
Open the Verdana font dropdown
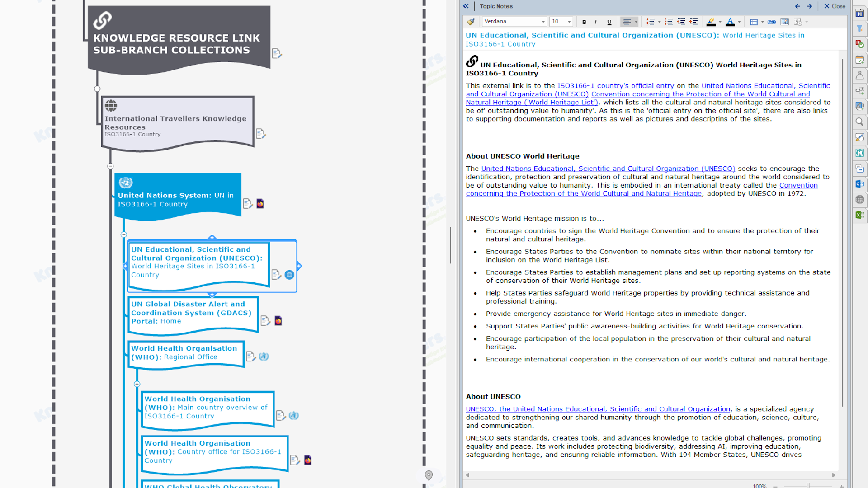[543, 22]
